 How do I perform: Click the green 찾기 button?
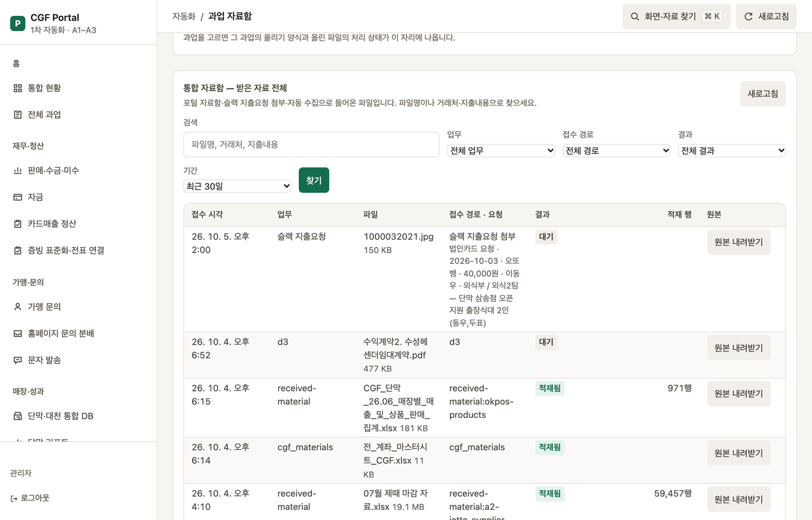[314, 180]
